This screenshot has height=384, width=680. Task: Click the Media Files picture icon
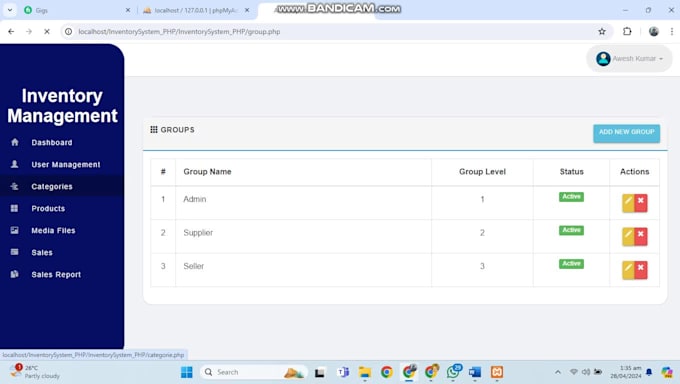coord(15,230)
